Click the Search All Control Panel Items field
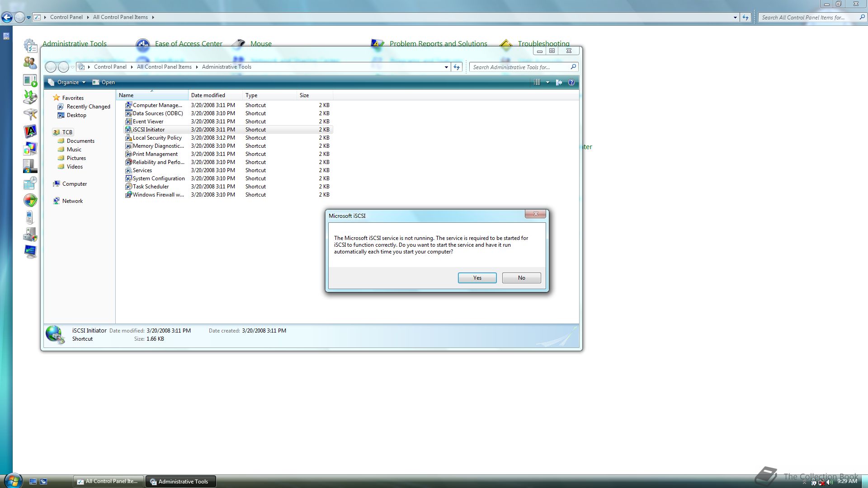This screenshot has height=488, width=868. (812, 17)
